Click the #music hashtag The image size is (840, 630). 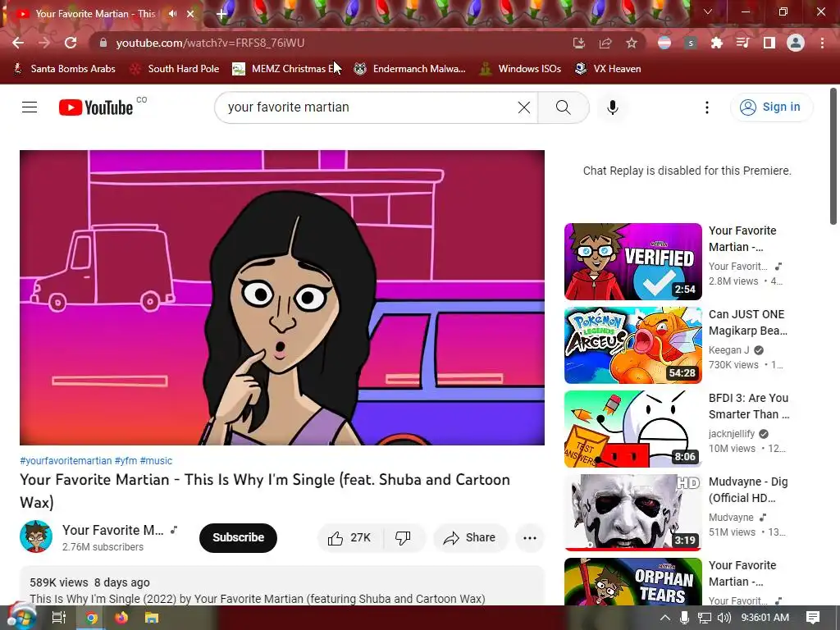156,461
